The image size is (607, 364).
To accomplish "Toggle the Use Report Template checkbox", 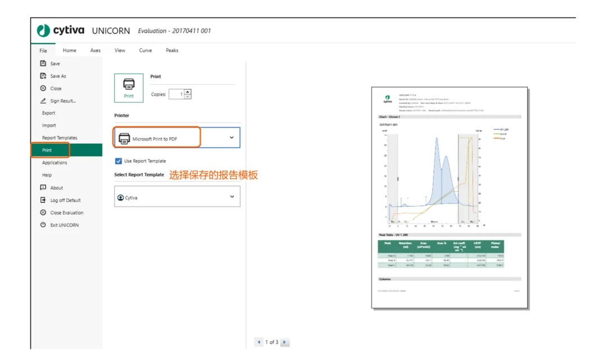I will [119, 161].
